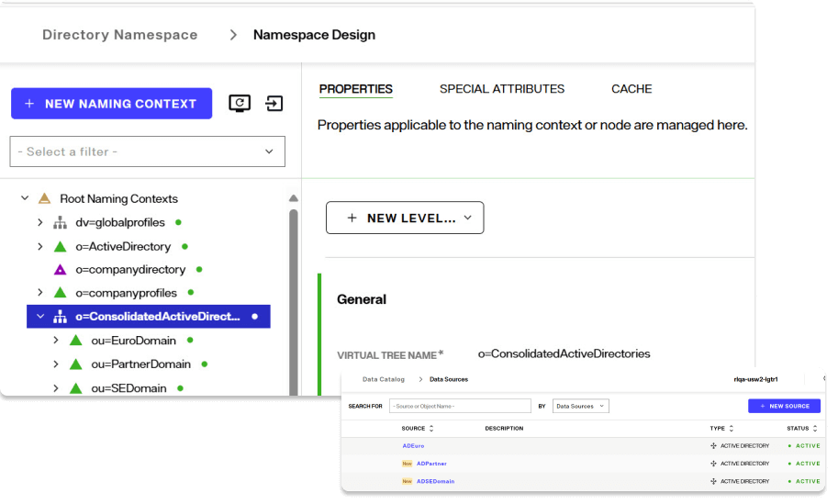Image resolution: width=838 pixels, height=504 pixels.
Task: Open the Data Sources search-by dropdown
Action: (580, 406)
